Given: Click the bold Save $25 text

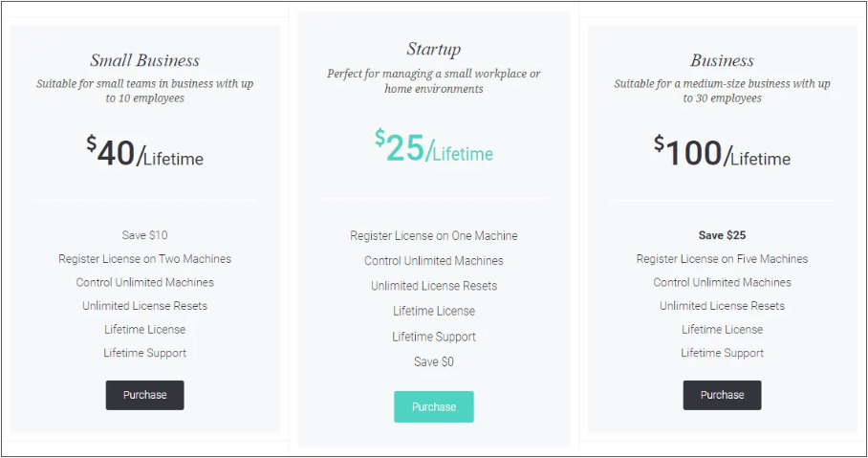Looking at the screenshot, I should coord(722,235).
